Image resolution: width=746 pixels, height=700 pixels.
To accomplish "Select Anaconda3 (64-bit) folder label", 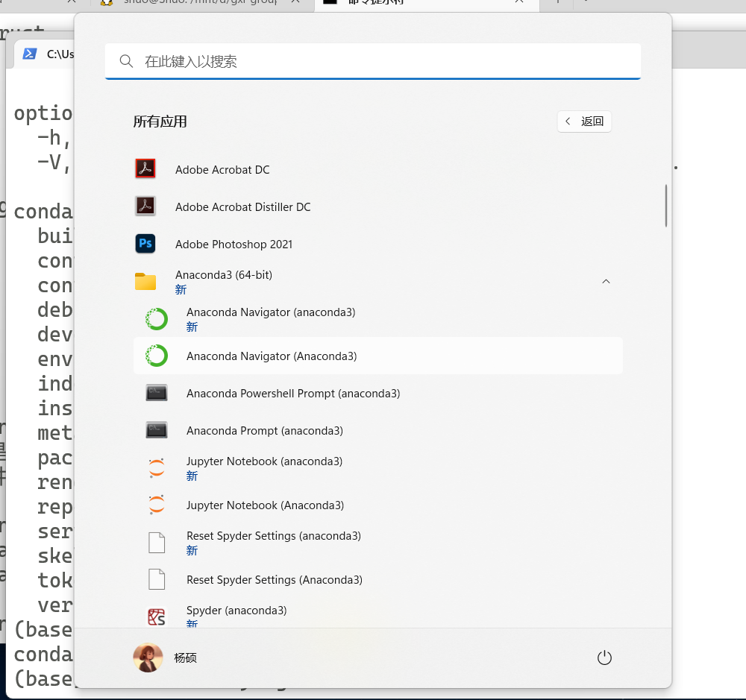I will click(224, 275).
